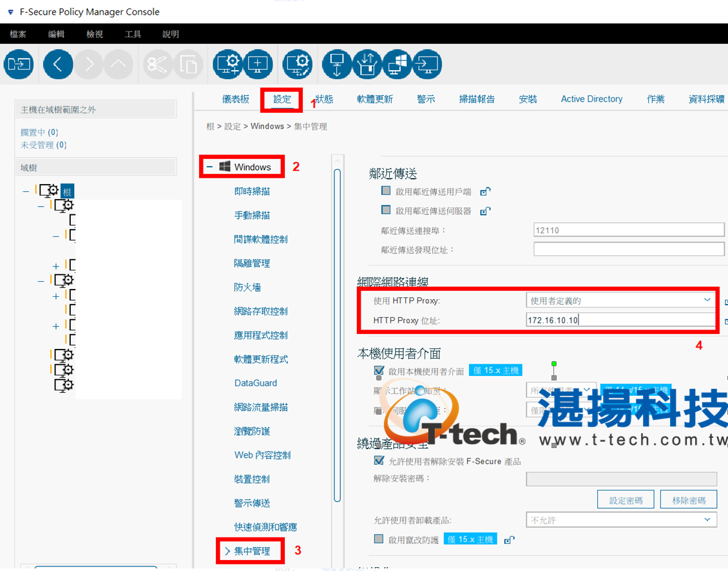728x571 pixels.
Task: Collapse the Windows settings group with minus sign
Action: pos(210,167)
